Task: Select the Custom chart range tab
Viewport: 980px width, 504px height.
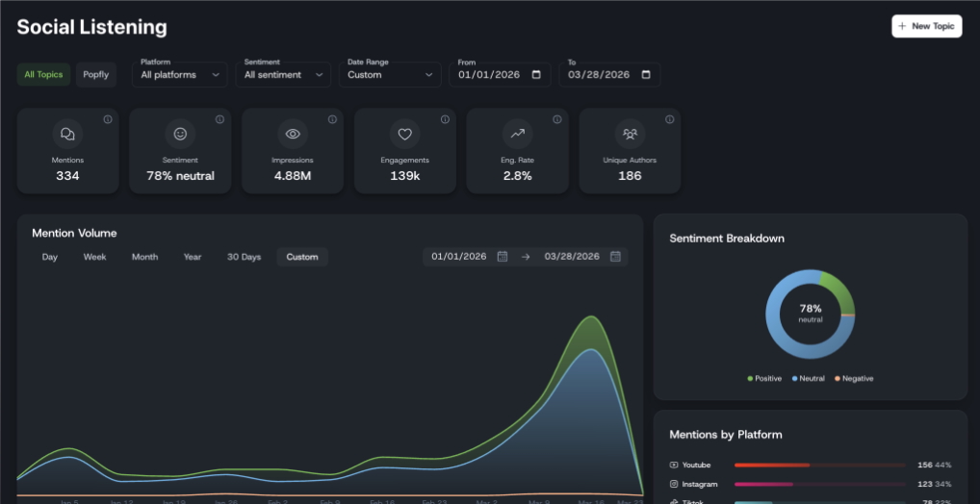Action: point(302,257)
